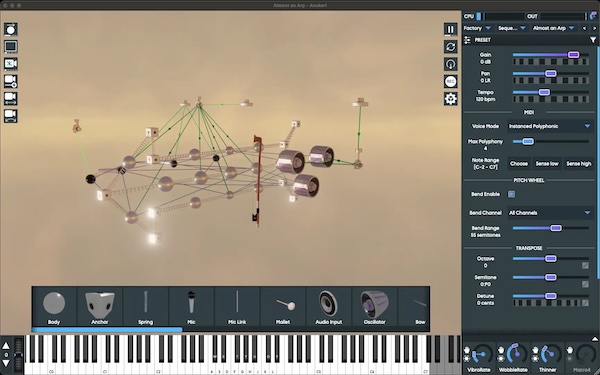600x375 pixels.
Task: Click the Sense high button
Action: coord(579,164)
